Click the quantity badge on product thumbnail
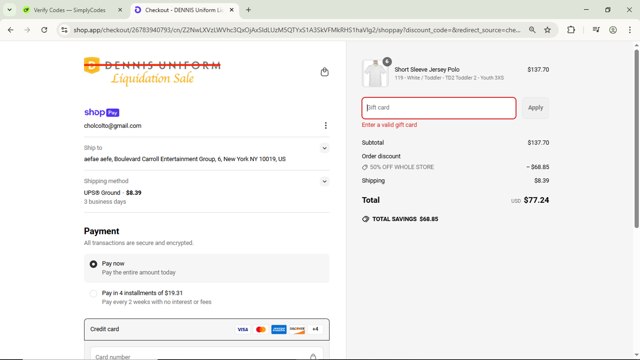 click(387, 62)
